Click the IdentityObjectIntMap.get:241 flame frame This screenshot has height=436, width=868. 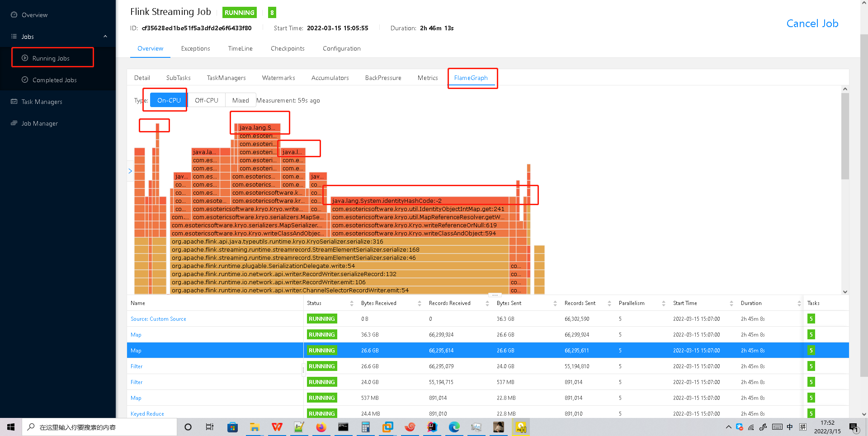pos(420,209)
